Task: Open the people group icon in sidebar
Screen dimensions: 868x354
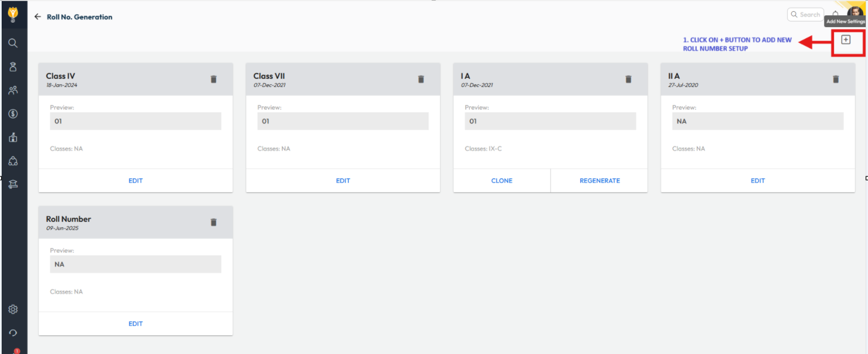Action: point(13,90)
